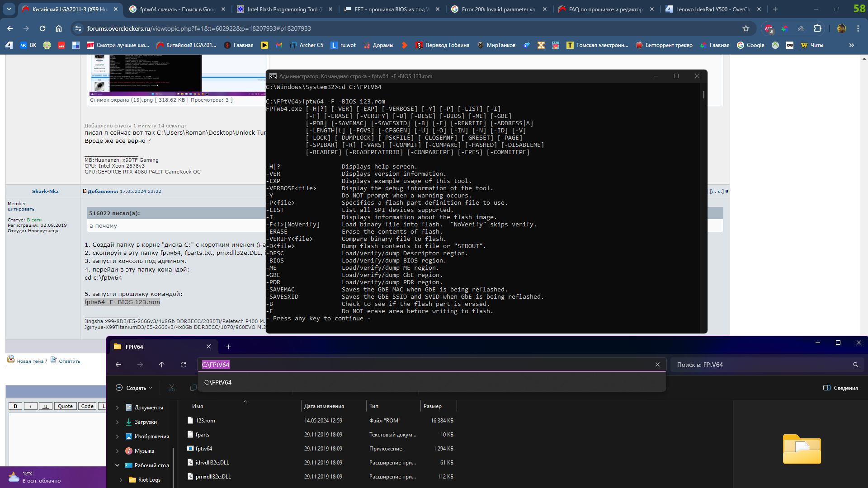Go to browser home page
868x488 pixels.
59,28
